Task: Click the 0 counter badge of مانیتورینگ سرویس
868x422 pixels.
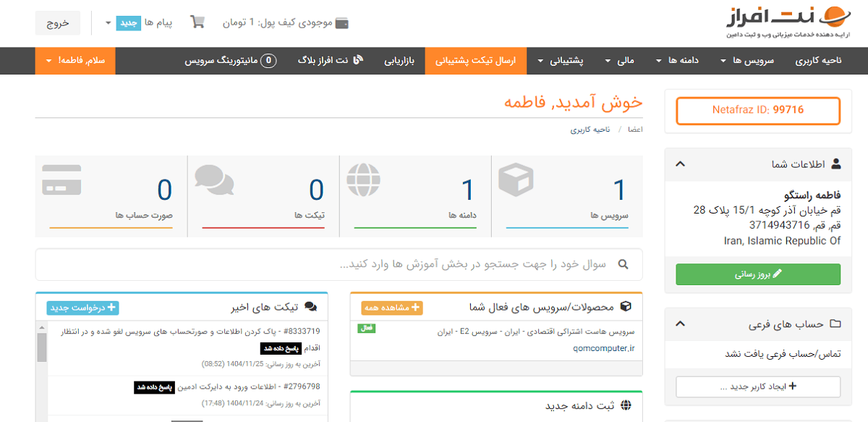Action: click(269, 61)
